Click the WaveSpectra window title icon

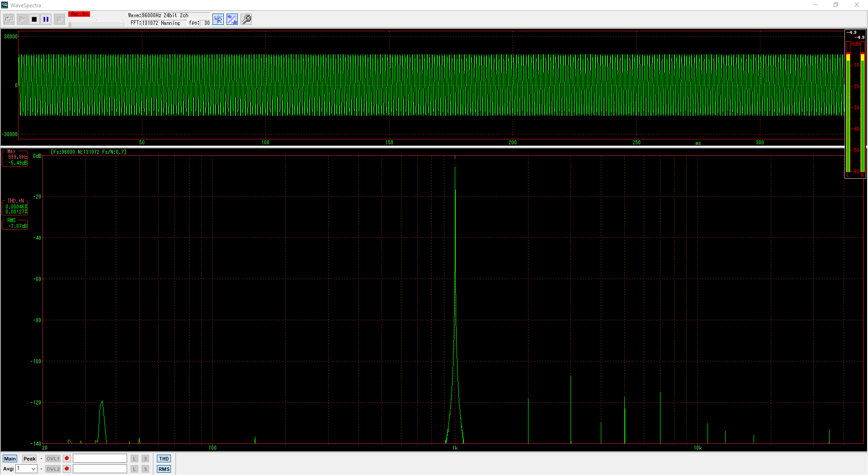[x=5, y=5]
